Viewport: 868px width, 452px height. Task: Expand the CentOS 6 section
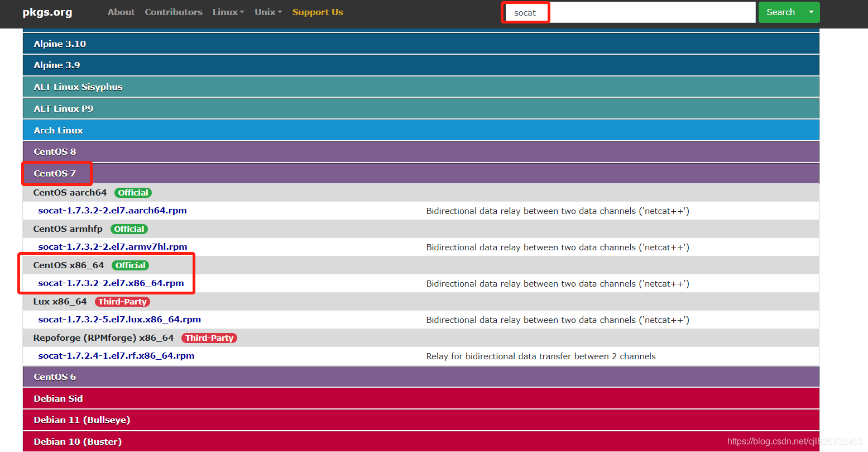click(x=421, y=377)
